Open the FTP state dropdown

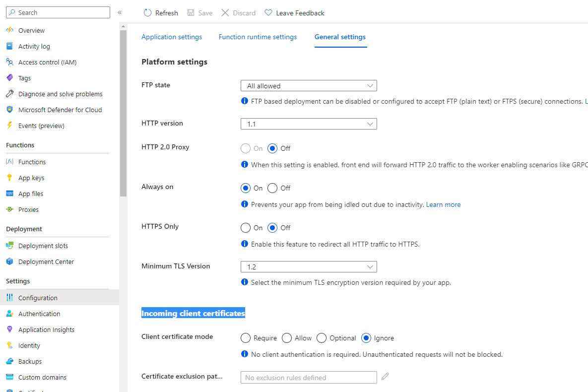[x=309, y=86]
